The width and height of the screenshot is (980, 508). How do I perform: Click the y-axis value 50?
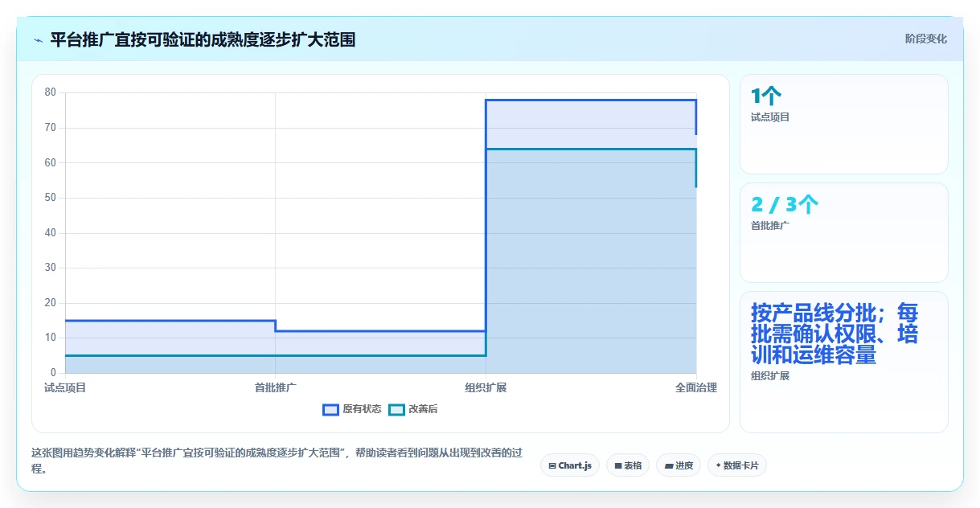[51, 198]
